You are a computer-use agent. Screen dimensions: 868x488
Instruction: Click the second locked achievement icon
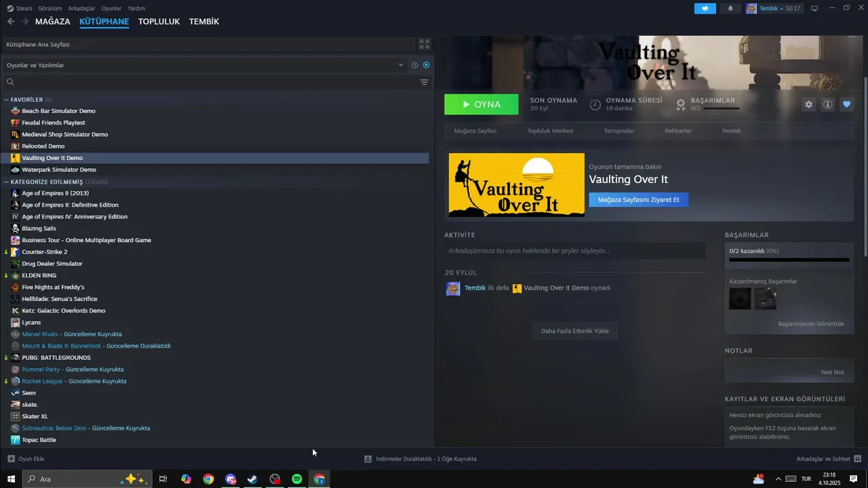pos(766,299)
